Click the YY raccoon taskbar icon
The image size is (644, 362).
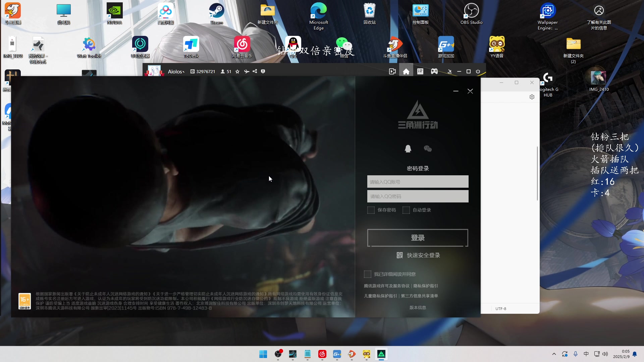pyautogui.click(x=367, y=354)
